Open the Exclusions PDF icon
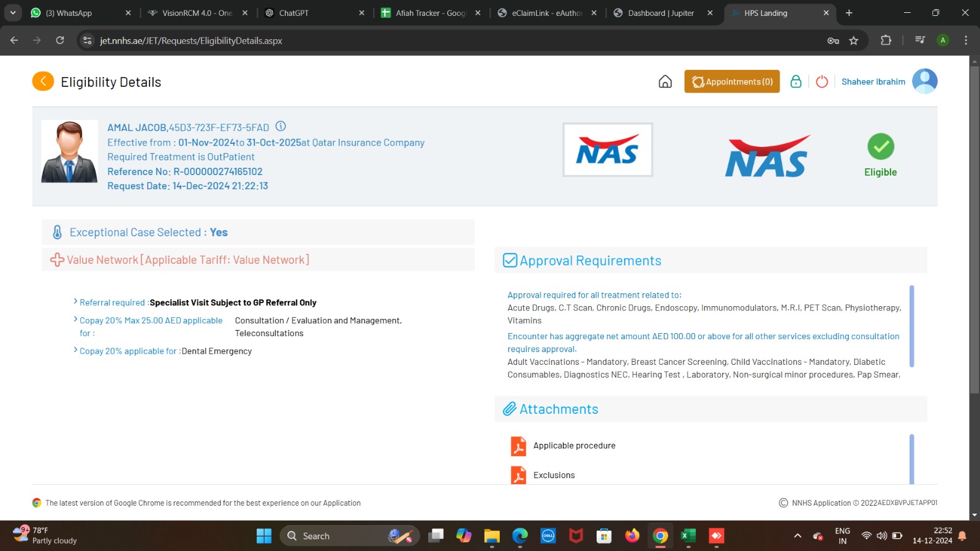This screenshot has height=551, width=980. pos(518,475)
